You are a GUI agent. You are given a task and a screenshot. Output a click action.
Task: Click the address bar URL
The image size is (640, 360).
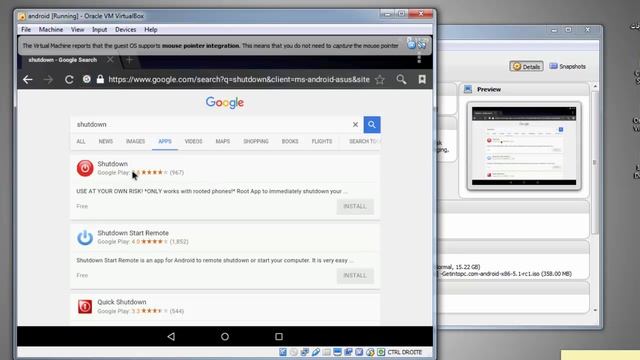pos(239,80)
